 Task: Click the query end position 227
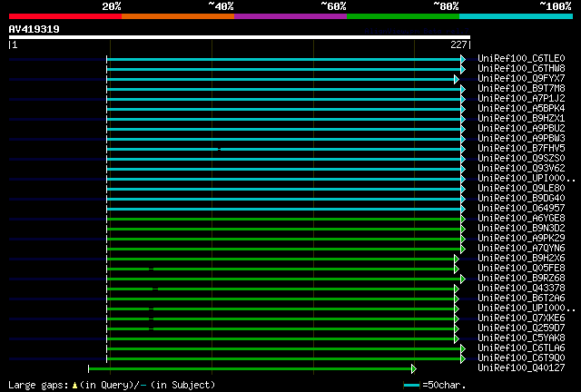(458, 44)
